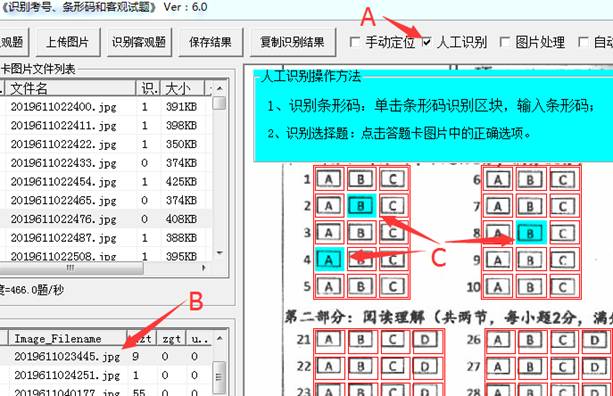Mark option B for question 8
The height and width of the screenshot is (396, 613).
coord(530,233)
